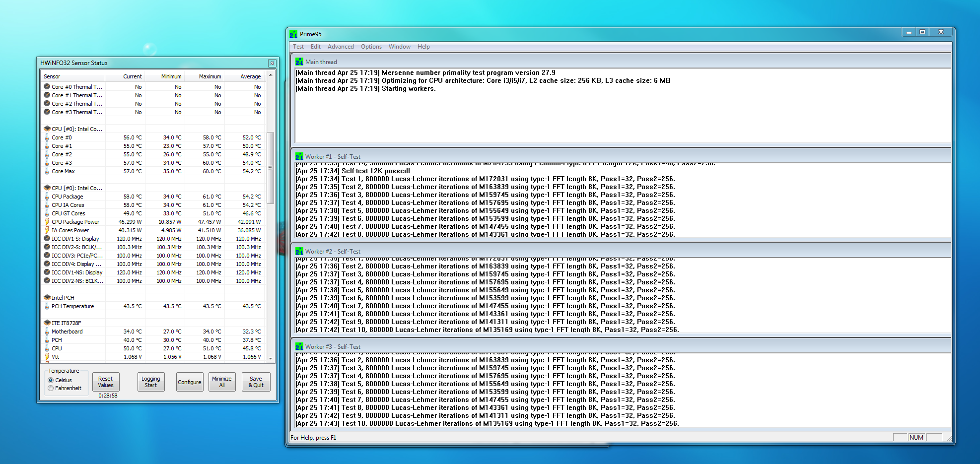Open the Help menu in Prime95
Image resolution: width=980 pixels, height=464 pixels.
tap(423, 47)
